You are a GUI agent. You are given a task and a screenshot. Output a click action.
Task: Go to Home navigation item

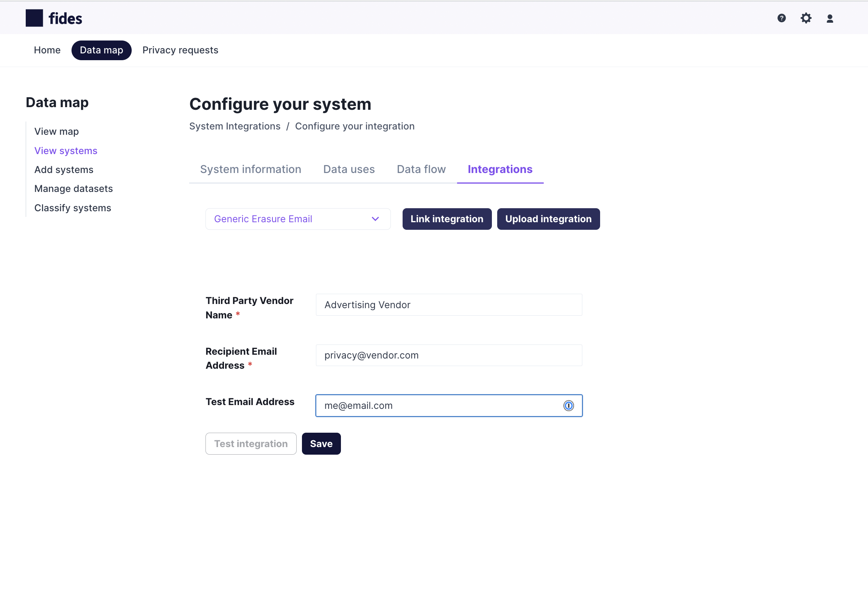coord(47,50)
